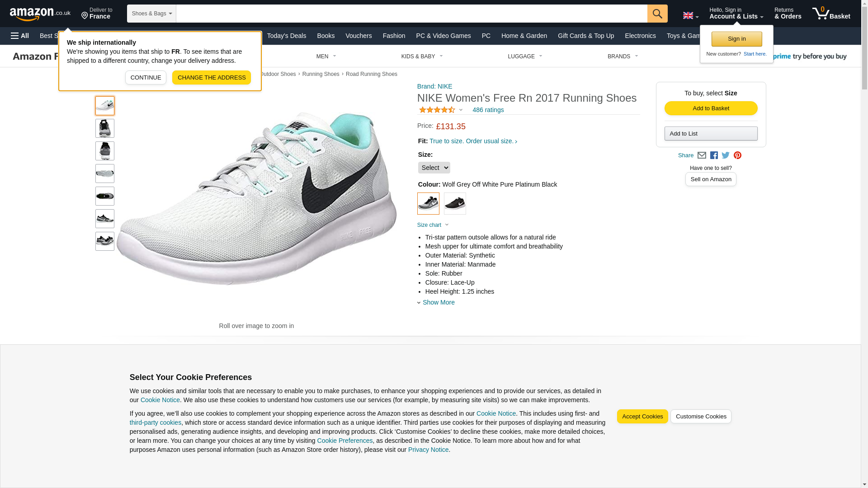Viewport: 868px width, 488px height.
Task: Share product via email icon
Action: click(701, 155)
